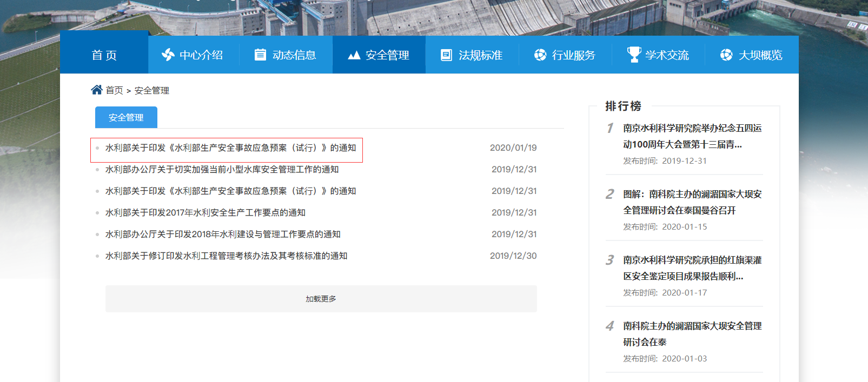Click rank number 2 in 排行榜
The width and height of the screenshot is (868, 382).
(610, 194)
